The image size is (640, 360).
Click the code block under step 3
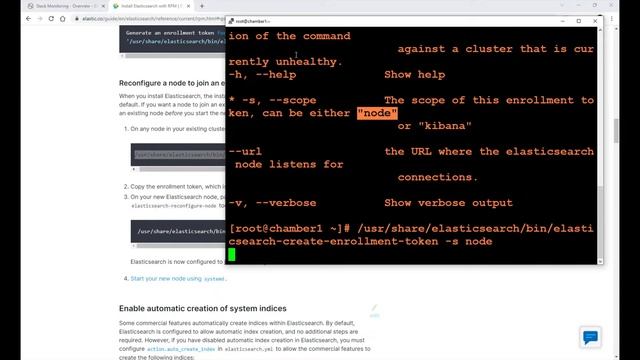(x=178, y=231)
